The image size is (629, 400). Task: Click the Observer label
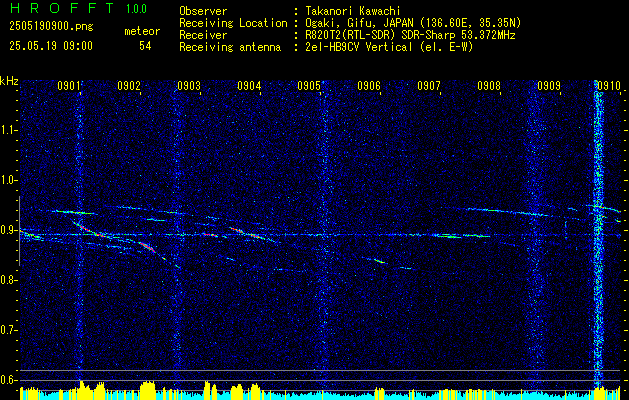click(203, 11)
